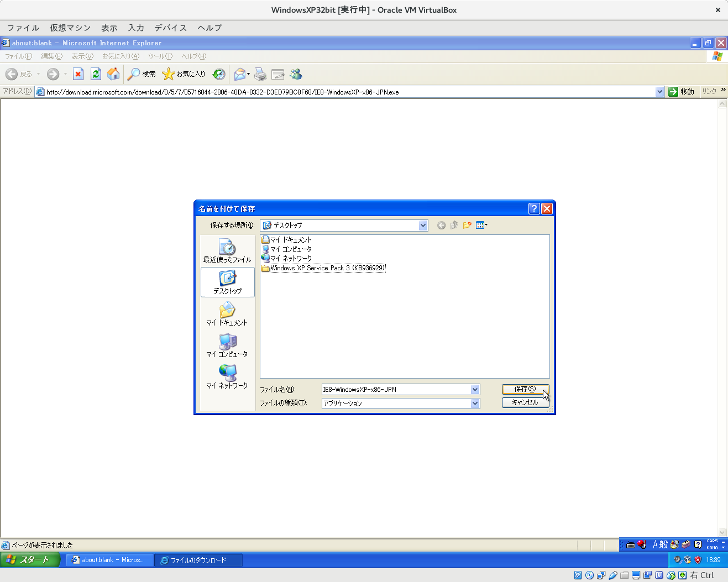Image resolution: width=728 pixels, height=582 pixels.
Task: Click the 移動 (Go) button
Action: click(681, 92)
